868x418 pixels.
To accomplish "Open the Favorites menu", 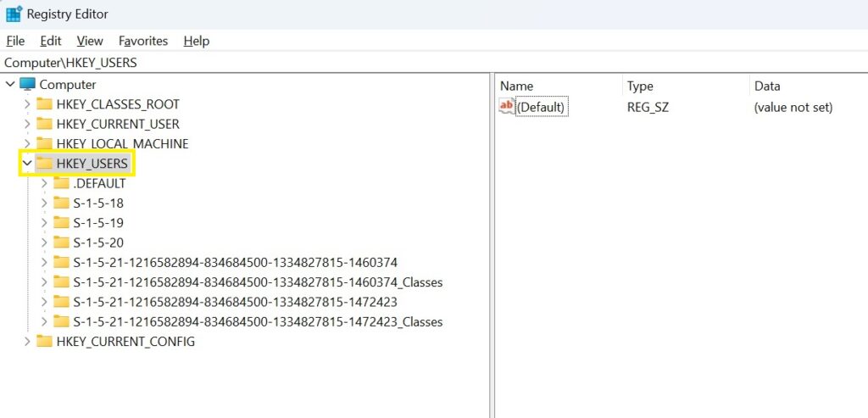I will [143, 41].
